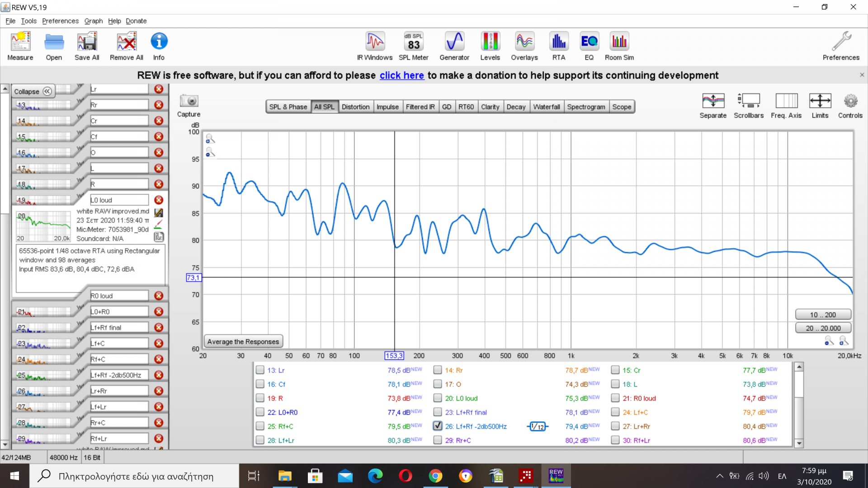Image resolution: width=868 pixels, height=488 pixels.
Task: Check the 21: R0 loud trace
Action: point(615,398)
